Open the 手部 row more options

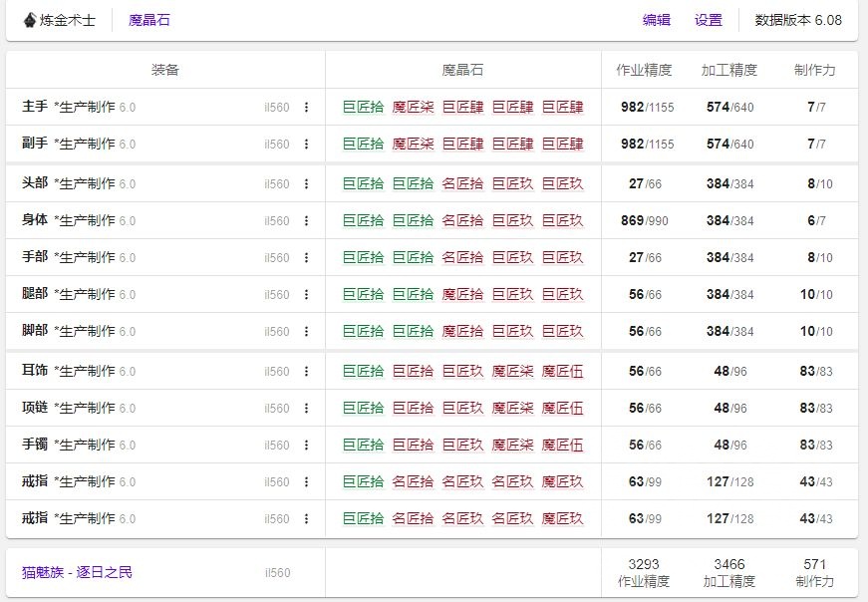click(x=306, y=258)
